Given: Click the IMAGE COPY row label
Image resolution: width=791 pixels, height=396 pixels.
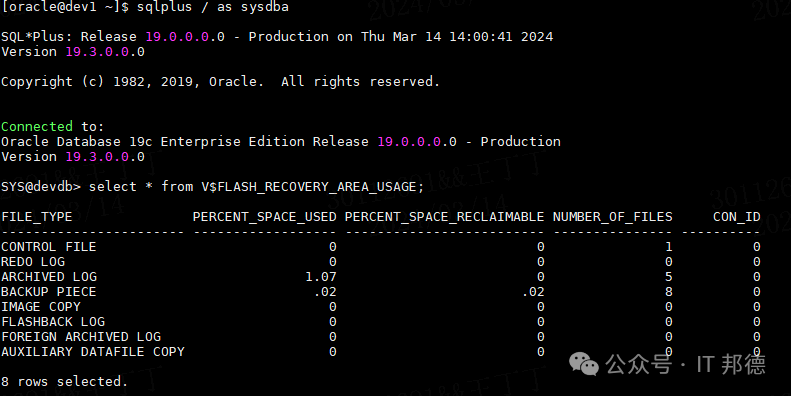Looking at the screenshot, I should (x=41, y=307).
